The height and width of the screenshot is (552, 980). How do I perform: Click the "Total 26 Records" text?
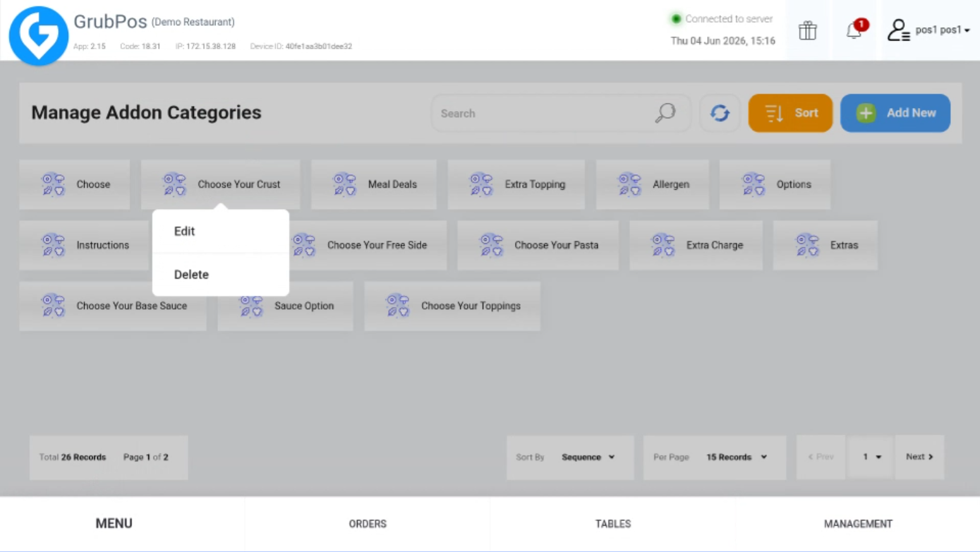point(73,457)
